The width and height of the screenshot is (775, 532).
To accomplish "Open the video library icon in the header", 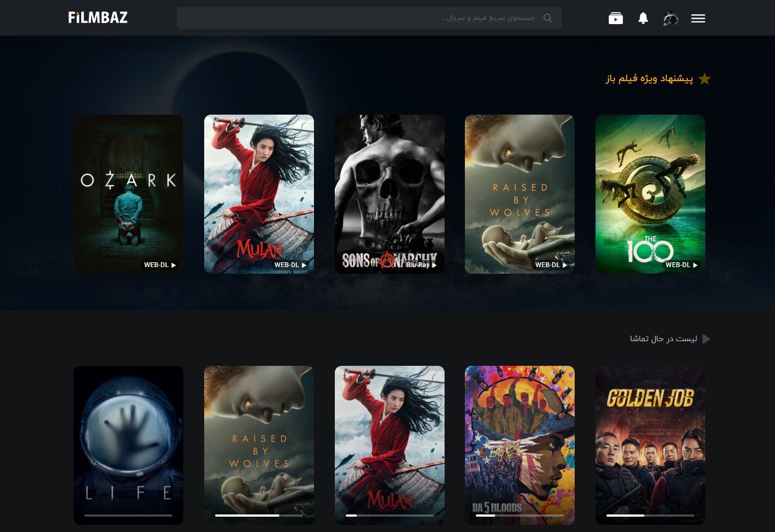I will click(616, 18).
